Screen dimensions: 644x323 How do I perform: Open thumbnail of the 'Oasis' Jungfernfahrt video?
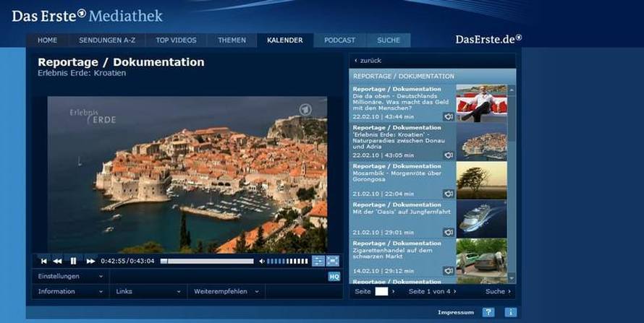[481, 219]
